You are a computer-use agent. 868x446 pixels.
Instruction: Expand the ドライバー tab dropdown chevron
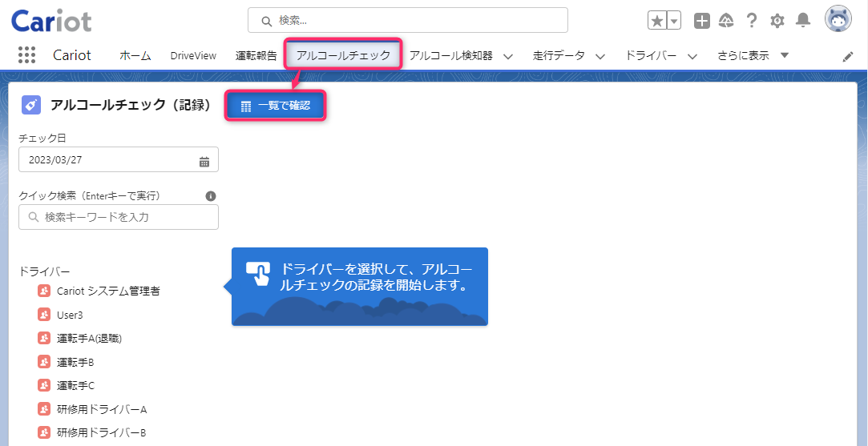click(x=692, y=56)
